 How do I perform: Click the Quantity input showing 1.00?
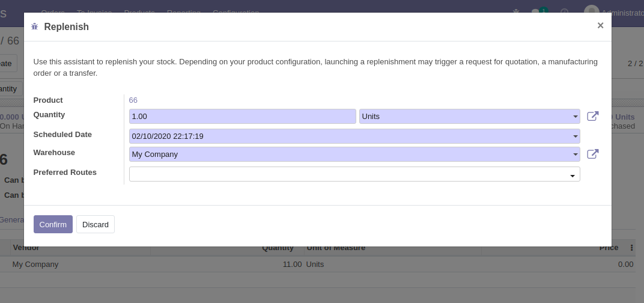pos(242,117)
